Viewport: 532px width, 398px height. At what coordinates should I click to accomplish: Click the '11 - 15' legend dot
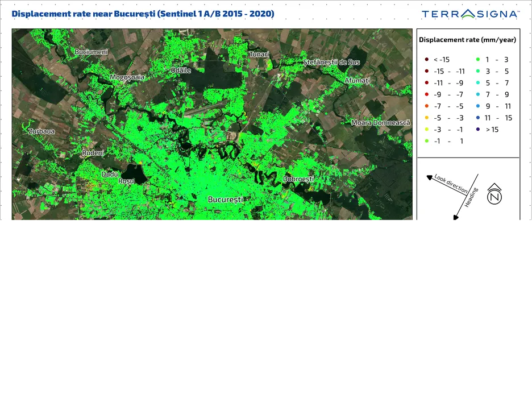tap(478, 118)
